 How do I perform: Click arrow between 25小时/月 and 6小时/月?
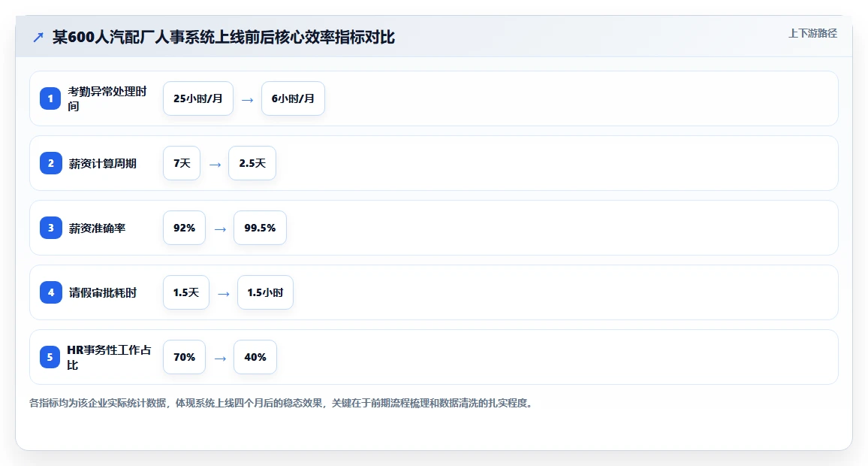tap(248, 100)
